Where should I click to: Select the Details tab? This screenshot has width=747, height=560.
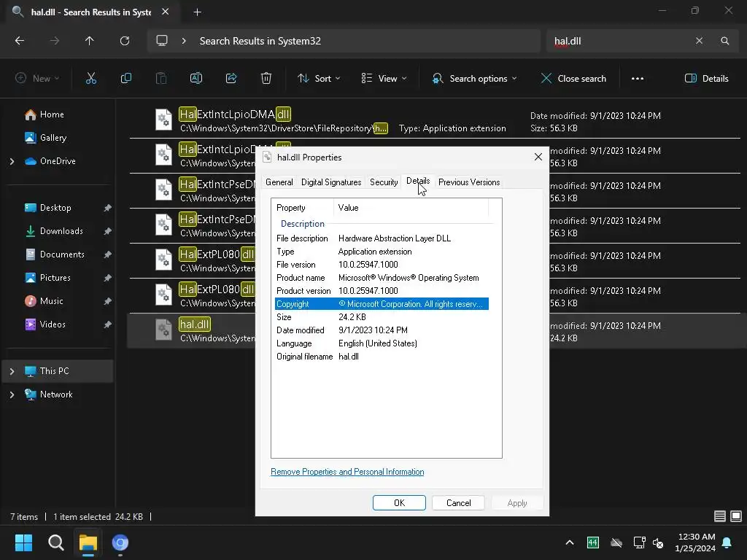coord(418,181)
